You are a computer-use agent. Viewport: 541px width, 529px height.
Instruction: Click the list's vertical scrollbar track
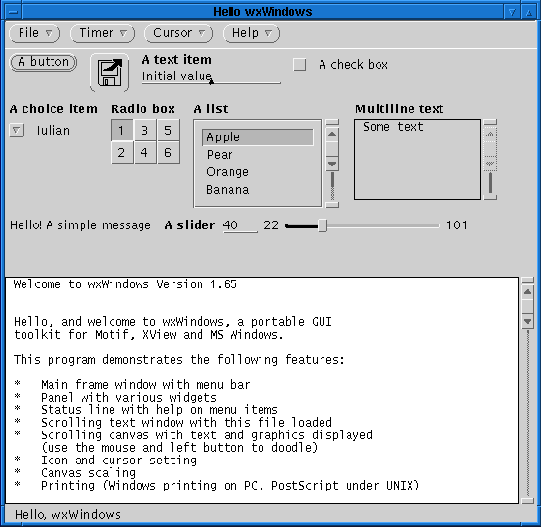click(332, 186)
